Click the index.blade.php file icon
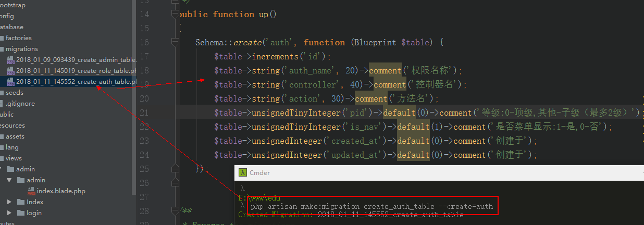644x225 pixels. (x=31, y=191)
